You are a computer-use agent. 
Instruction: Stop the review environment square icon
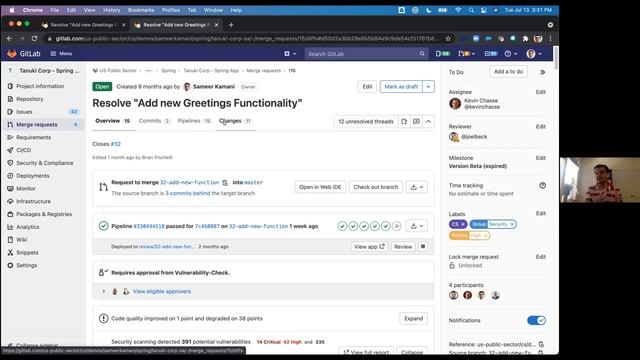tap(423, 247)
